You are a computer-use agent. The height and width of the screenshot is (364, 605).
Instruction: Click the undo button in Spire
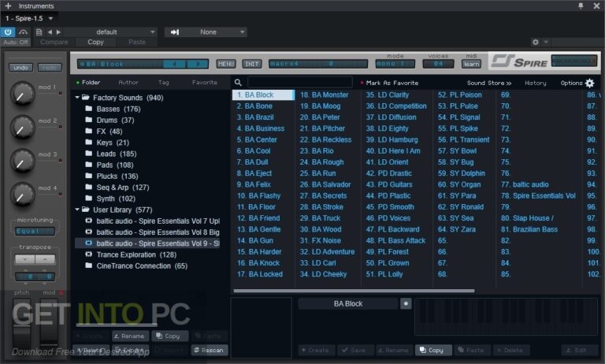(20, 68)
